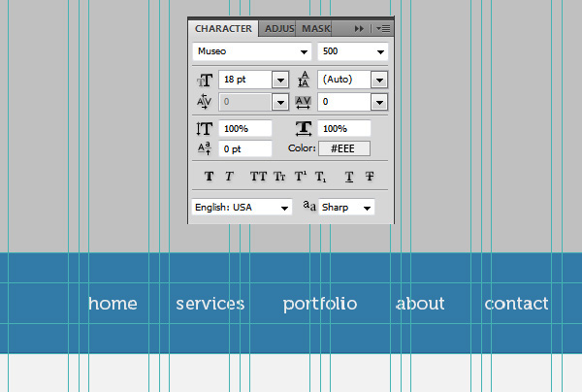Click the baseline shift 0 pt field
The image size is (582, 392).
point(244,148)
